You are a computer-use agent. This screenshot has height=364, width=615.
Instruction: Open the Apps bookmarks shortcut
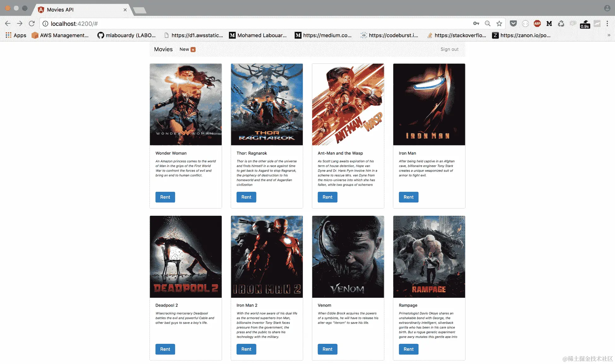[x=16, y=35]
